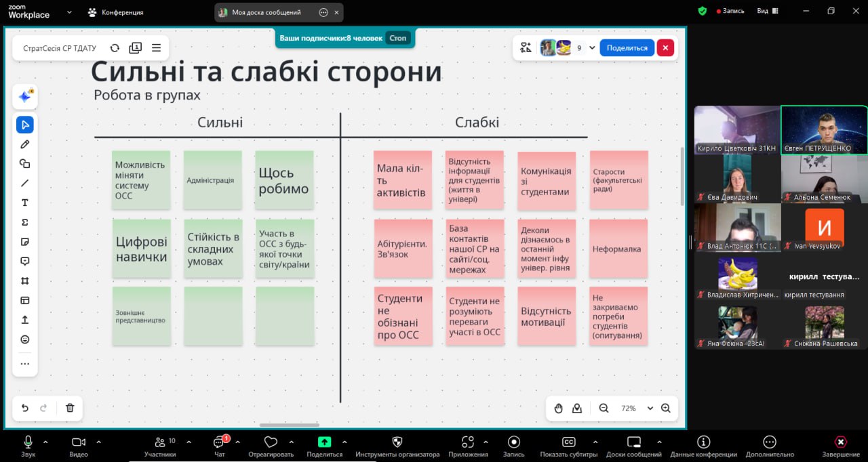Select the Pen drawing tool

pyautogui.click(x=25, y=144)
